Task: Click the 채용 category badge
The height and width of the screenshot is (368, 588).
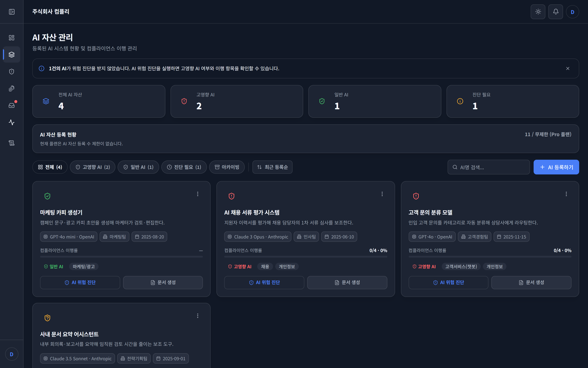Action: coord(265,266)
